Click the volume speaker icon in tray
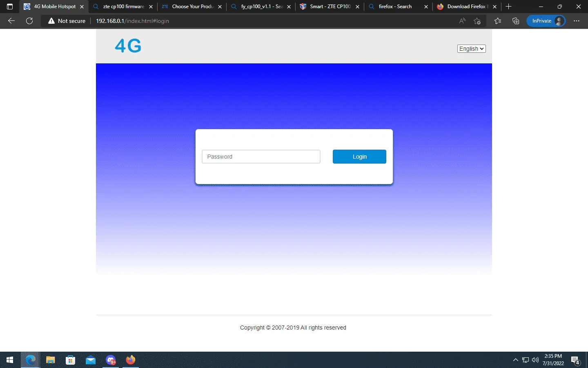588x368 pixels. pos(535,360)
